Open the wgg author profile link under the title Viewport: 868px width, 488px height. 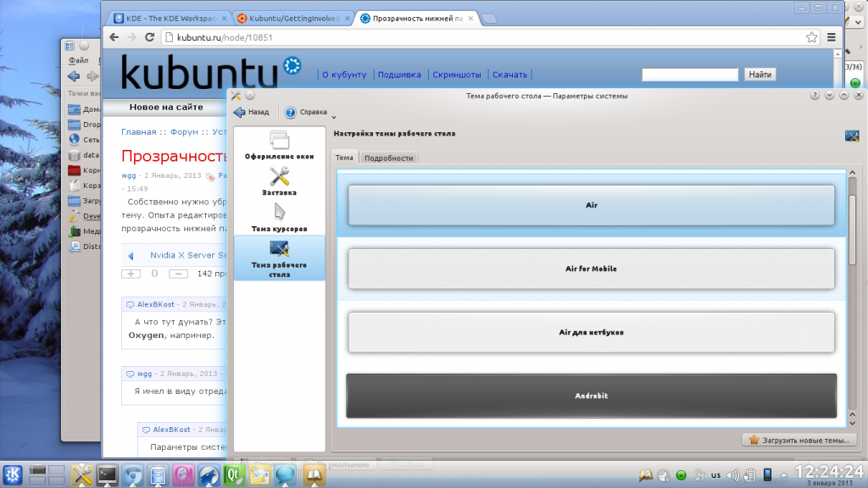tap(129, 175)
